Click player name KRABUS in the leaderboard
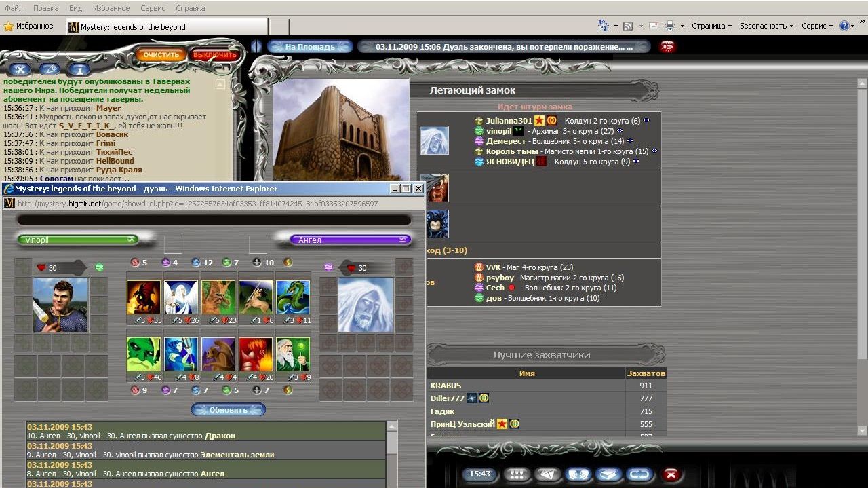The image size is (868, 488). (446, 386)
